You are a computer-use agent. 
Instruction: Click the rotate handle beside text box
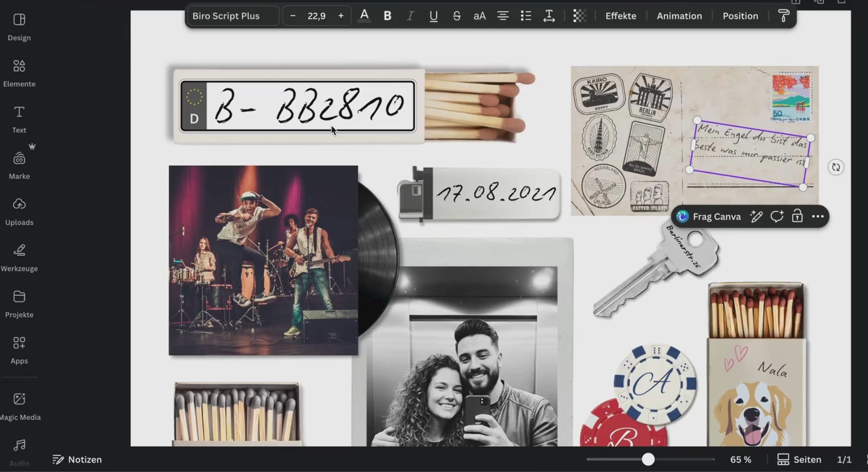(836, 167)
